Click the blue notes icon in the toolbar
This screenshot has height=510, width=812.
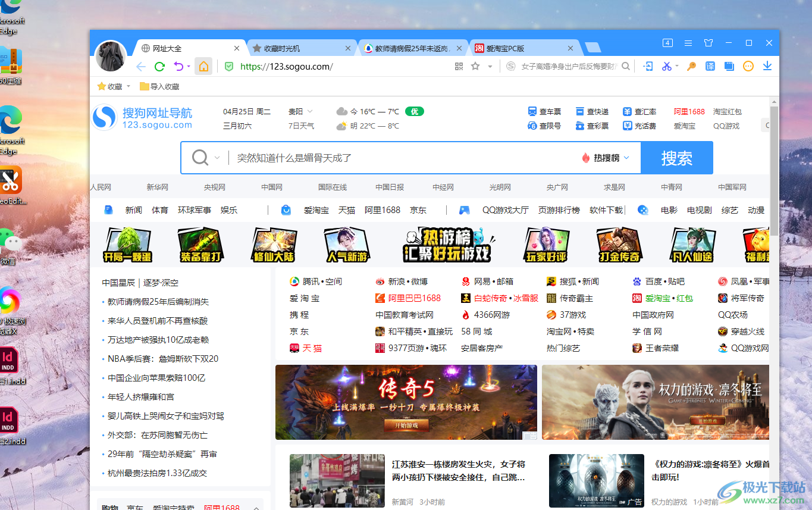[x=729, y=67]
